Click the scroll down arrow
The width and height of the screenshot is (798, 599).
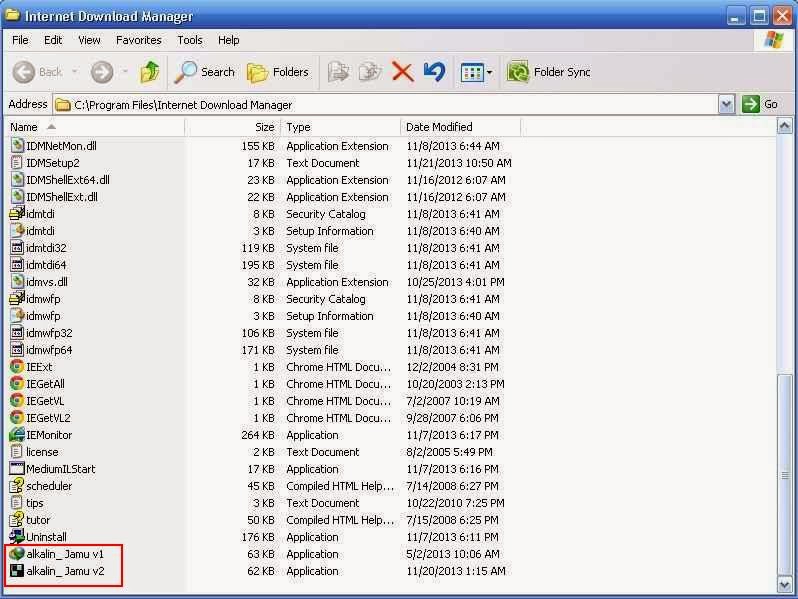(x=784, y=584)
